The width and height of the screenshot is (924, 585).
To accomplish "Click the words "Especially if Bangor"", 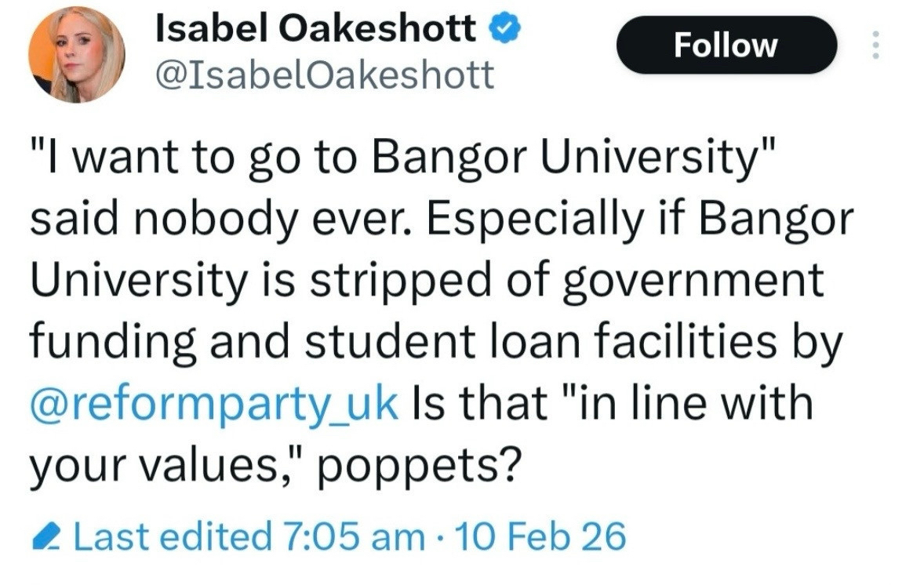I will (x=638, y=221).
